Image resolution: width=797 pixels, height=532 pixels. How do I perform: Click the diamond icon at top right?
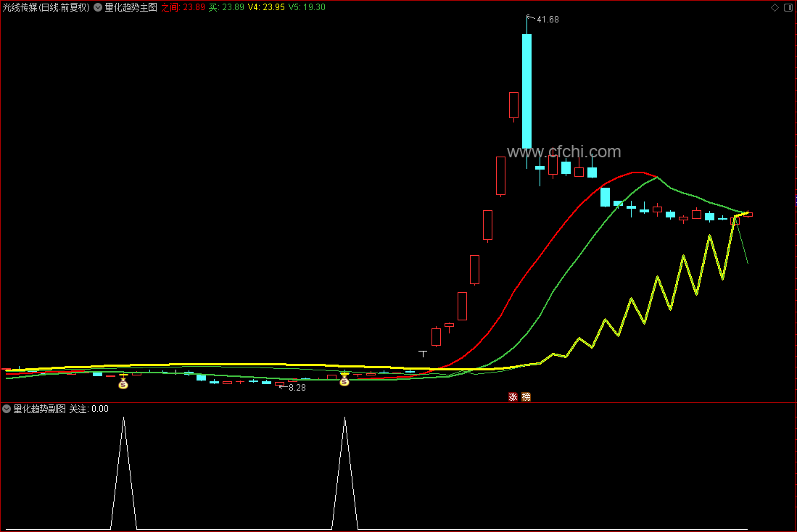coord(775,8)
